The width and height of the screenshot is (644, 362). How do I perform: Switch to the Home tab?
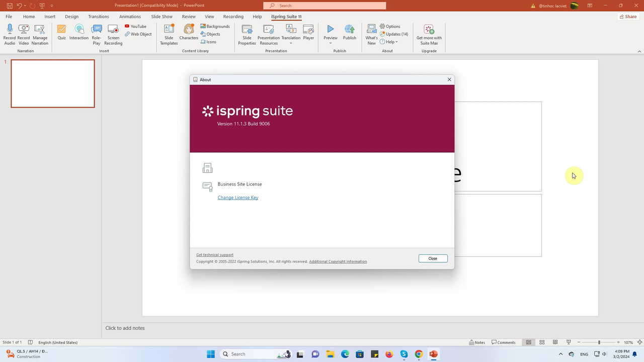coord(29,17)
